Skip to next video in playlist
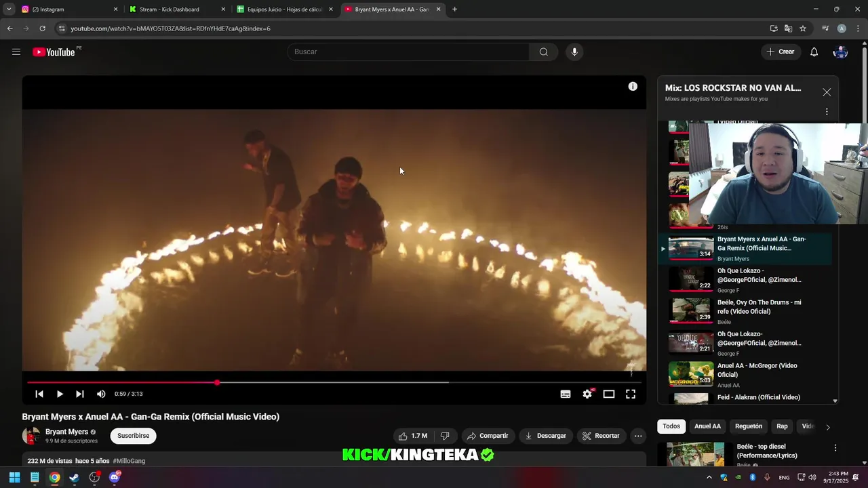 pos(80,394)
